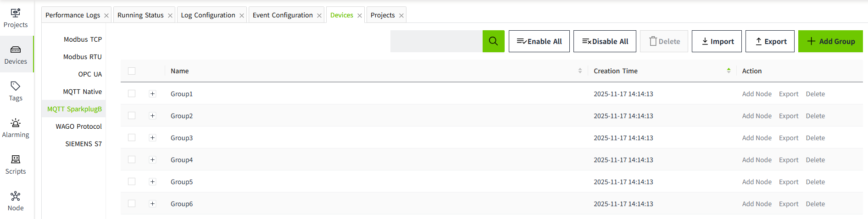Close the Event Configuration tab

pyautogui.click(x=319, y=16)
